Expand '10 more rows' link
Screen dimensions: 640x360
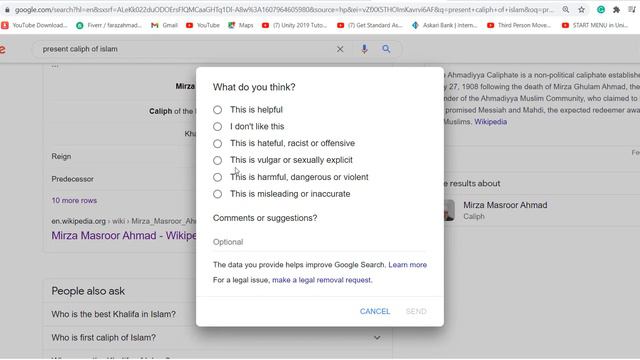tap(74, 201)
